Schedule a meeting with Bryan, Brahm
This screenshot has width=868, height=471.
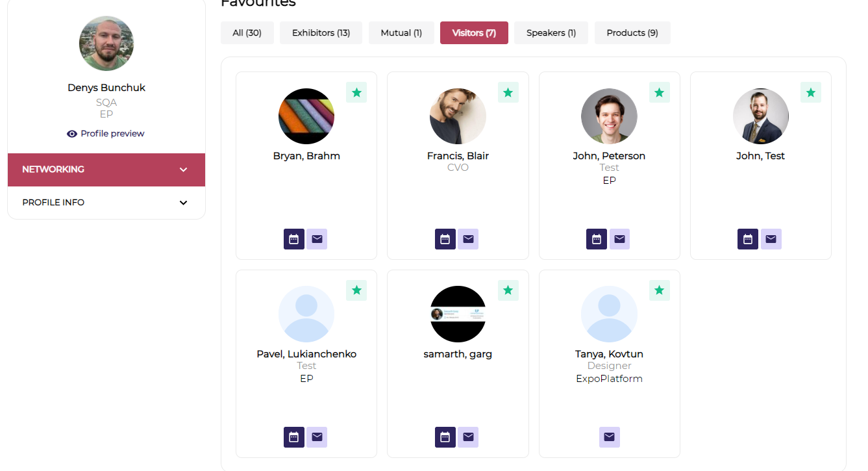click(293, 239)
